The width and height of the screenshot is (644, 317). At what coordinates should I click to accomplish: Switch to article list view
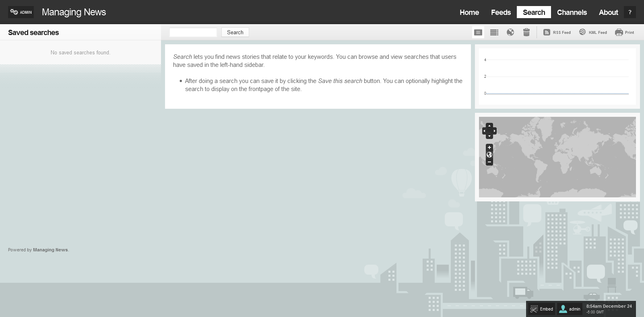[478, 32]
